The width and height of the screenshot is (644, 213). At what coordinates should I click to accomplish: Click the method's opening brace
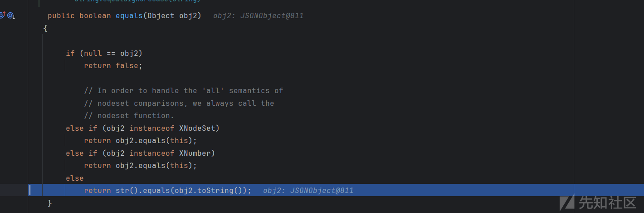tap(45, 29)
